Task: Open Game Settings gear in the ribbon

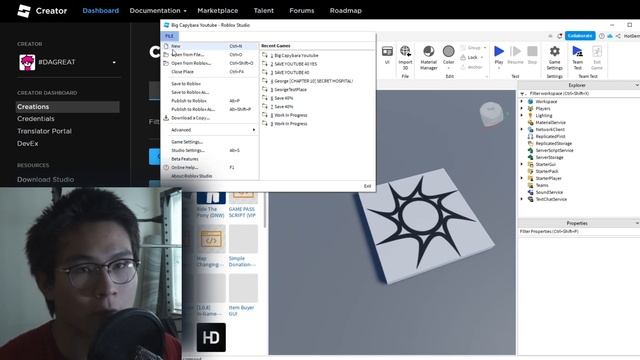Action: click(555, 52)
